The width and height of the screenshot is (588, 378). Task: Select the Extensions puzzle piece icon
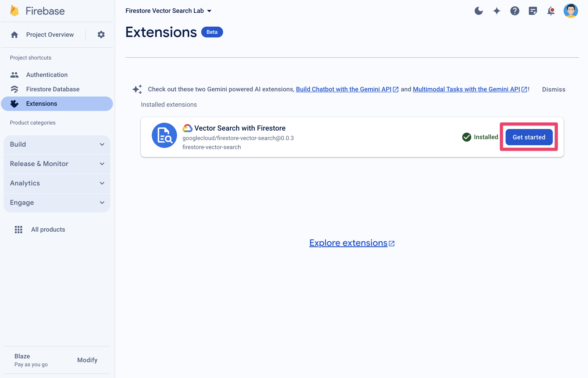14,103
